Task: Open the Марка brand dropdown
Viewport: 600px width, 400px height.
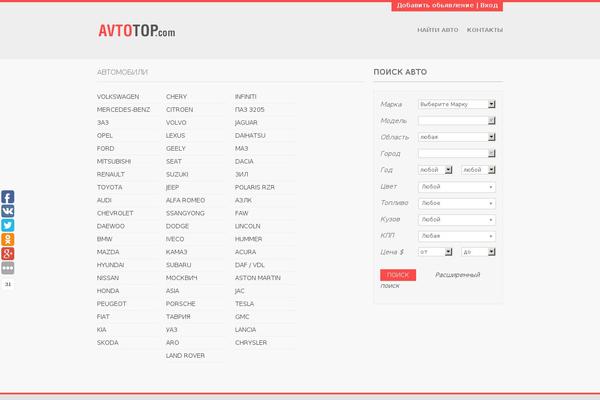Action: click(457, 104)
